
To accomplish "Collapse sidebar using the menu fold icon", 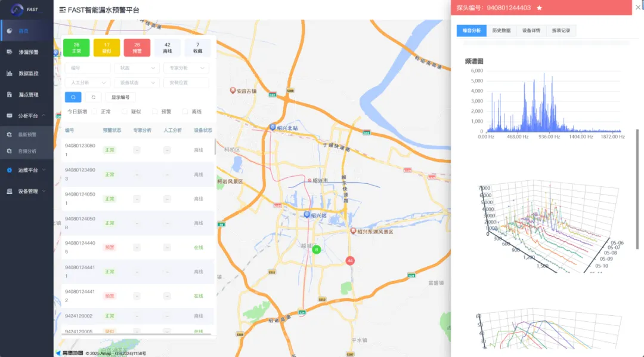I will [63, 10].
